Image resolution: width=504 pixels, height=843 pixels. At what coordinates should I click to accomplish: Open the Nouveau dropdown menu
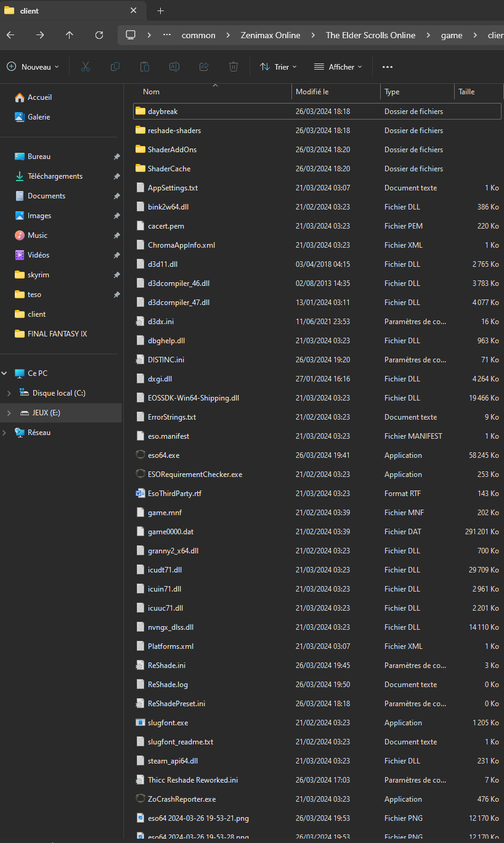coord(33,67)
